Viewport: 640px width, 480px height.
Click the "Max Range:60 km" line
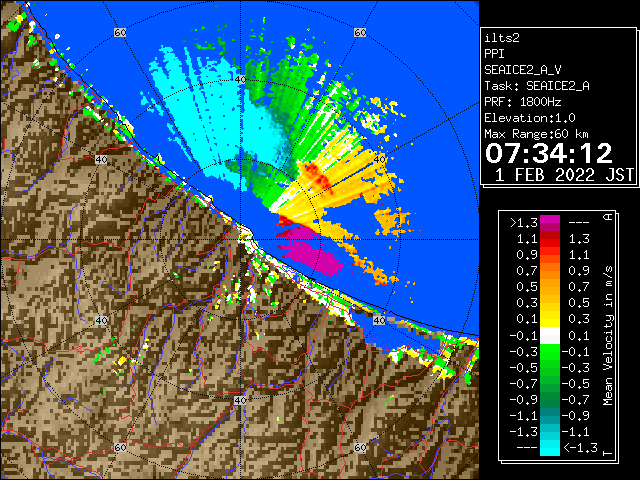[536, 134]
